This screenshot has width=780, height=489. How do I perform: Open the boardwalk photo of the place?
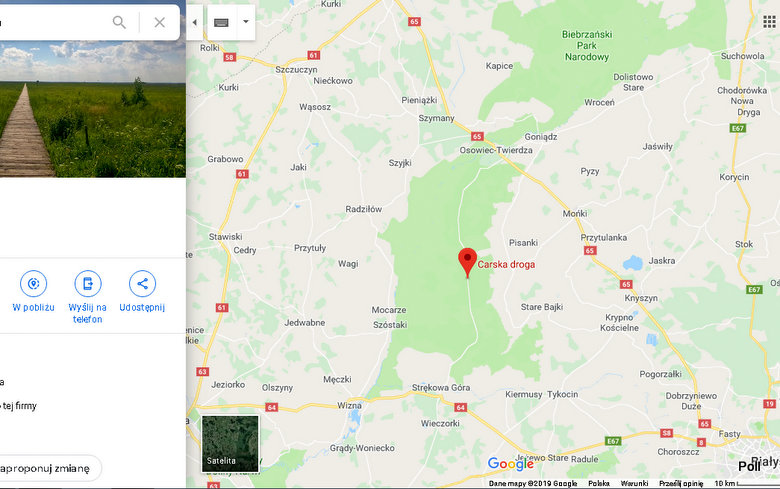pyautogui.click(x=93, y=109)
